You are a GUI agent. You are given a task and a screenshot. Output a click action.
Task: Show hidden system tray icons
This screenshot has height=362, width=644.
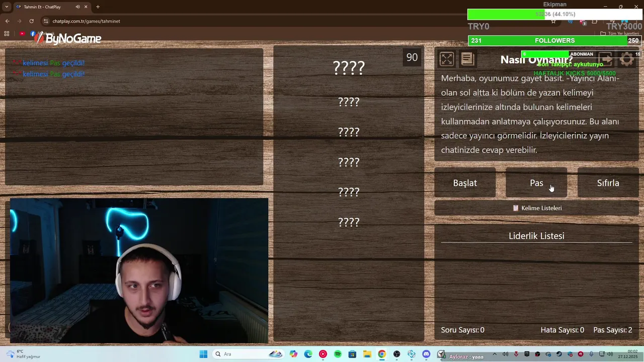(495, 354)
